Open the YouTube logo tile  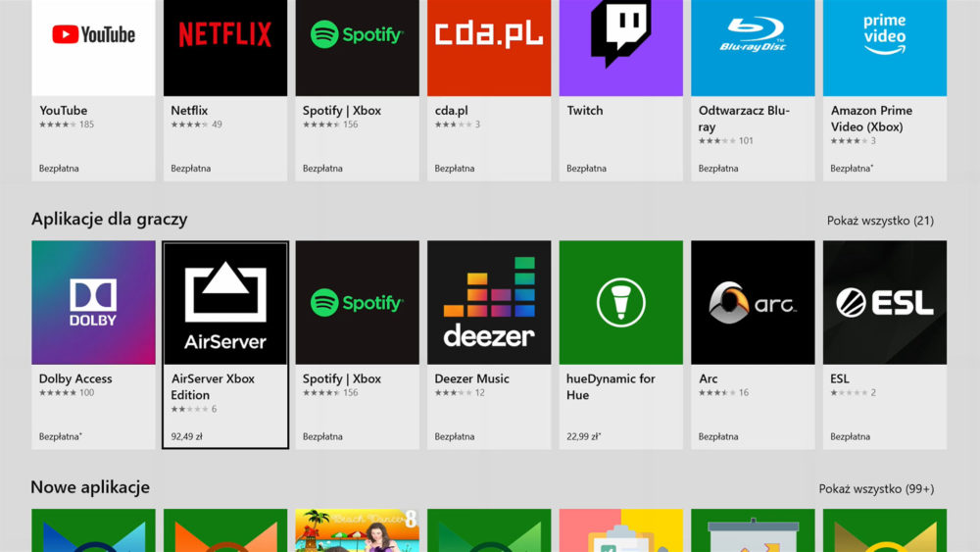[x=93, y=47]
